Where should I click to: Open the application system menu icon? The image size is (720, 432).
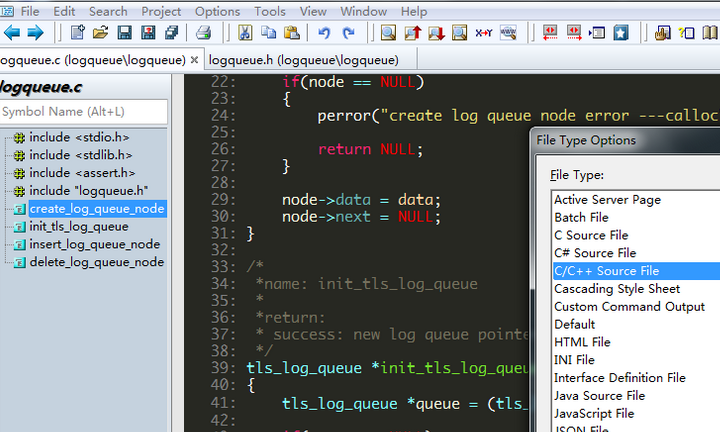click(7, 11)
